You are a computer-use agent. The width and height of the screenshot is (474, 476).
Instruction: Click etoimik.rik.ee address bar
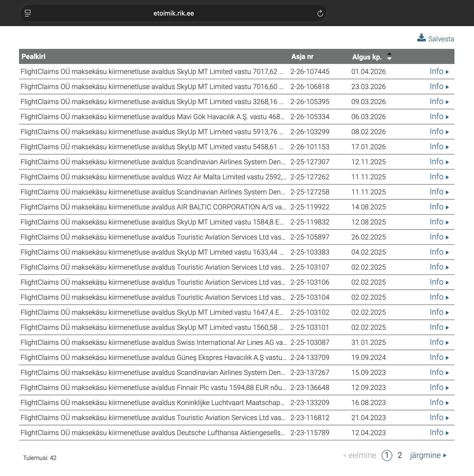click(x=174, y=13)
